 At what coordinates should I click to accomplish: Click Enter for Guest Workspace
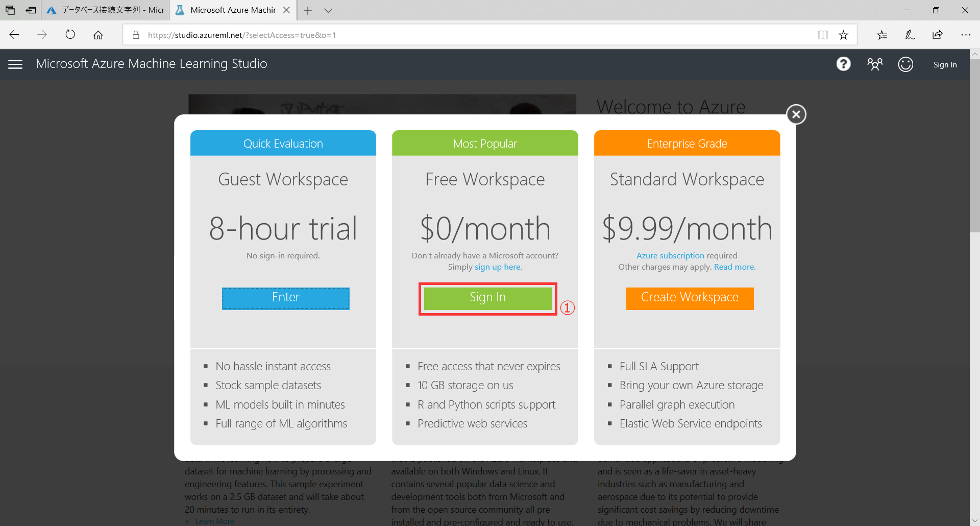click(285, 298)
